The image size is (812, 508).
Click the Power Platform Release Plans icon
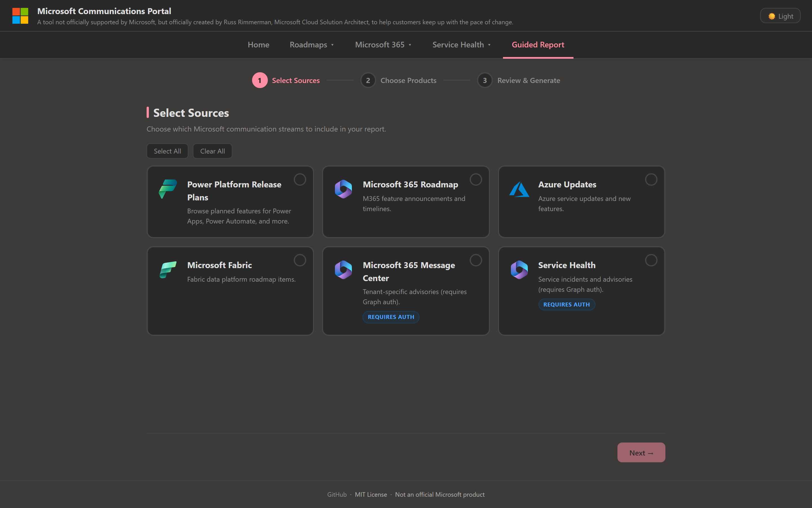click(168, 189)
